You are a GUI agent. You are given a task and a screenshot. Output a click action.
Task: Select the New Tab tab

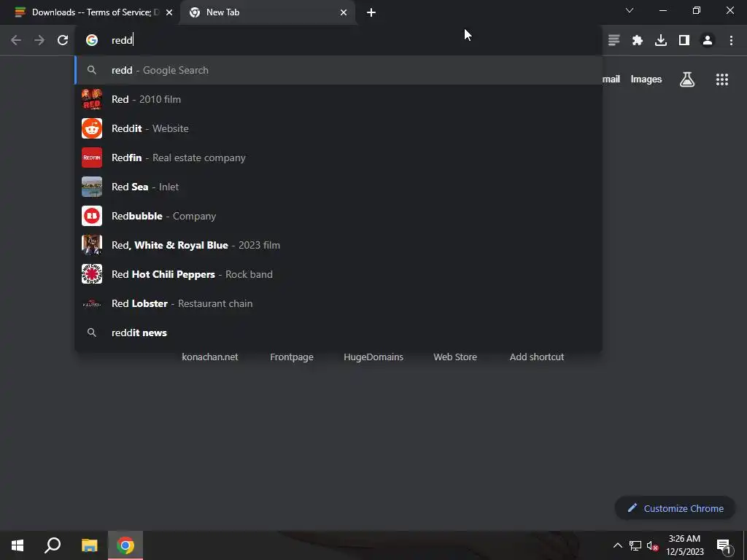(267, 12)
